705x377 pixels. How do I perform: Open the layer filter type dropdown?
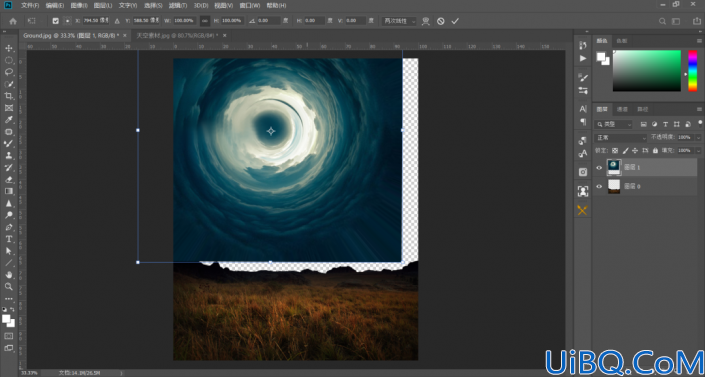pos(613,124)
